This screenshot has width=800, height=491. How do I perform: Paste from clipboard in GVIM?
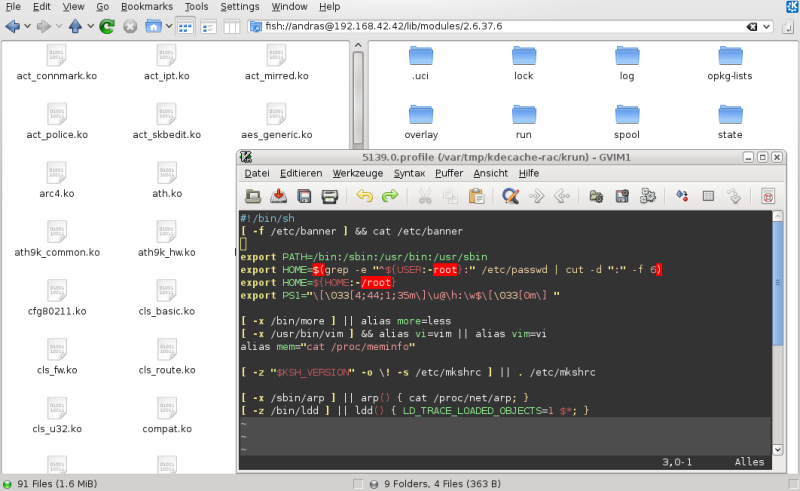(476, 196)
